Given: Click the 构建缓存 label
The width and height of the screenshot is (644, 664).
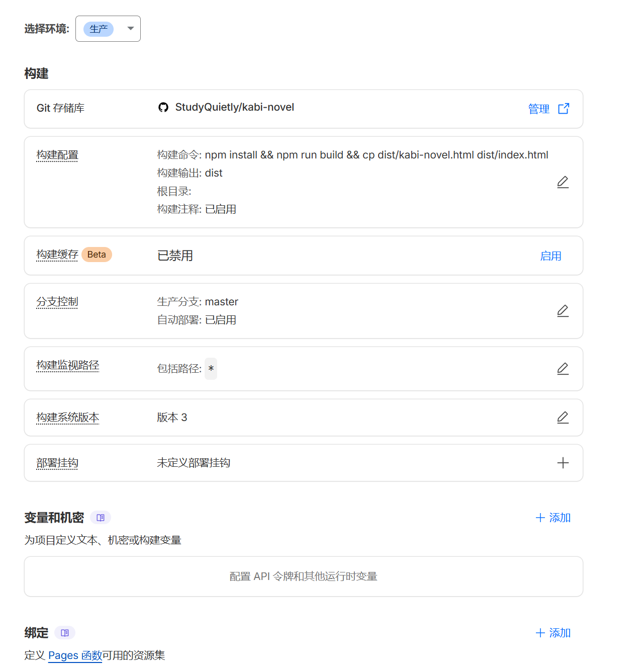Looking at the screenshot, I should pyautogui.click(x=57, y=255).
